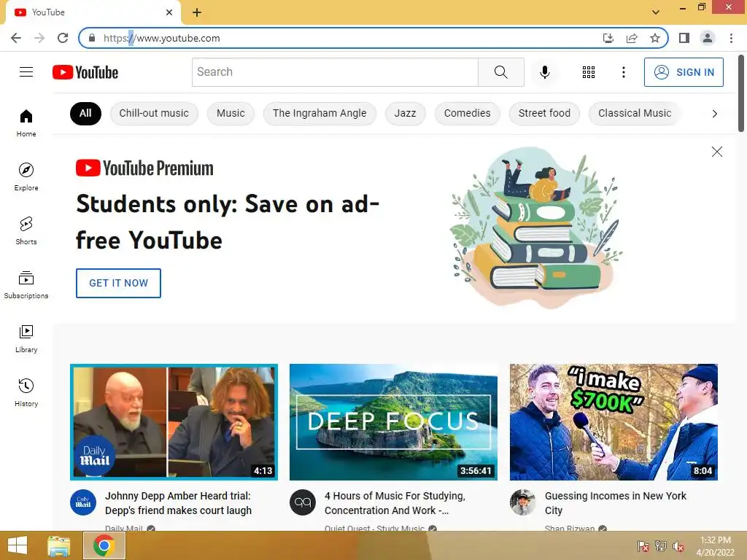The width and height of the screenshot is (747, 560).
Task: Open the taskbar clock showing 1:32 PM
Action: pos(715,546)
